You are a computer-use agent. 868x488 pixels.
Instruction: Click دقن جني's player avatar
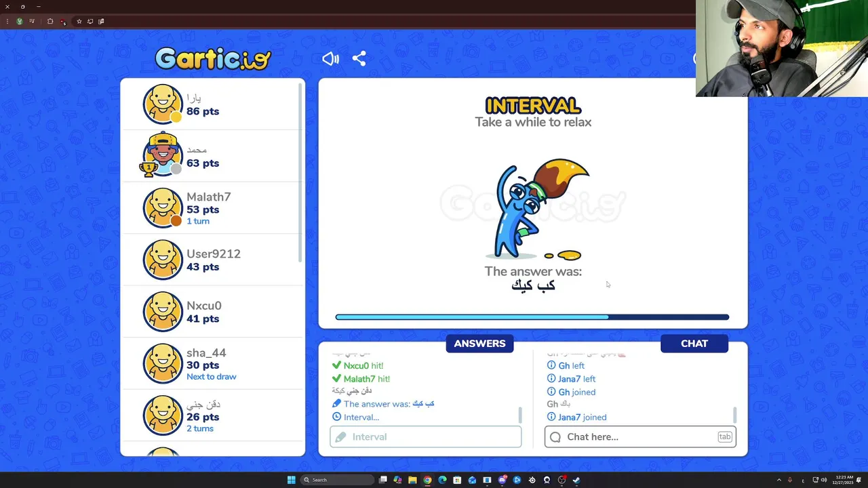(163, 415)
